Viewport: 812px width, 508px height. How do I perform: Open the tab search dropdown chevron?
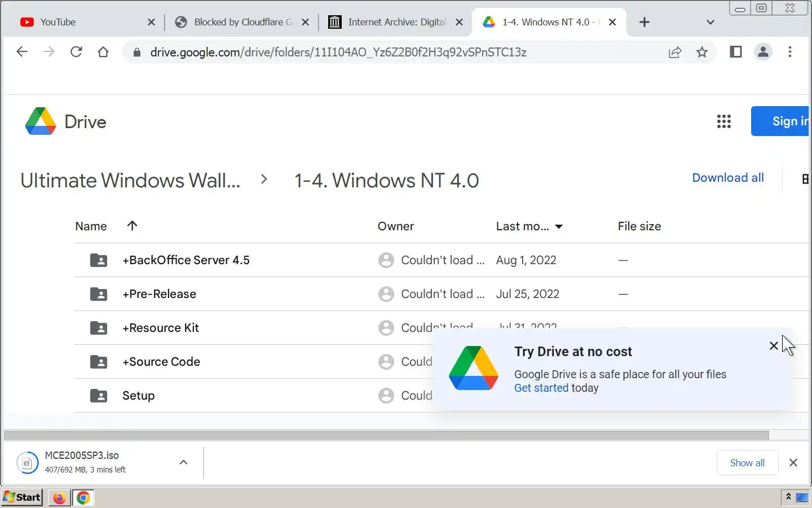[710, 23]
